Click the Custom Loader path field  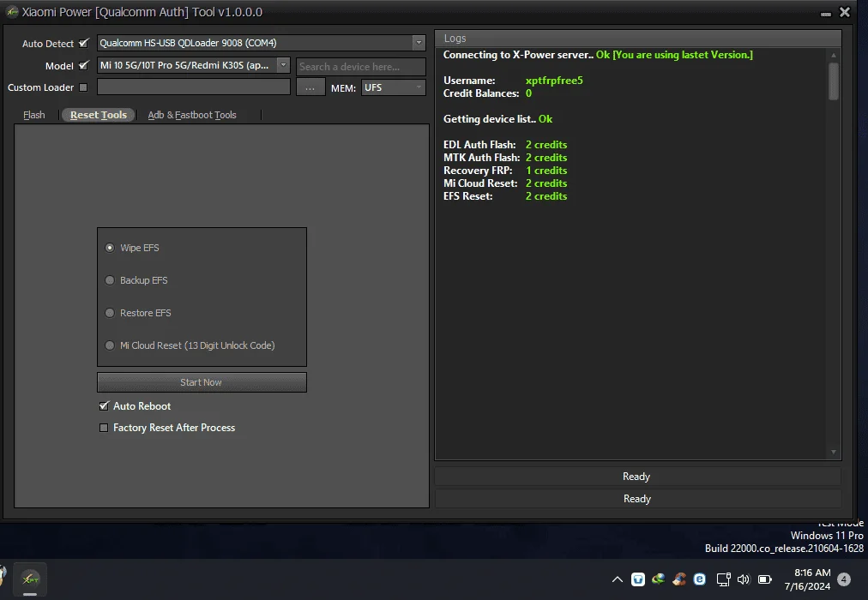[x=194, y=87]
